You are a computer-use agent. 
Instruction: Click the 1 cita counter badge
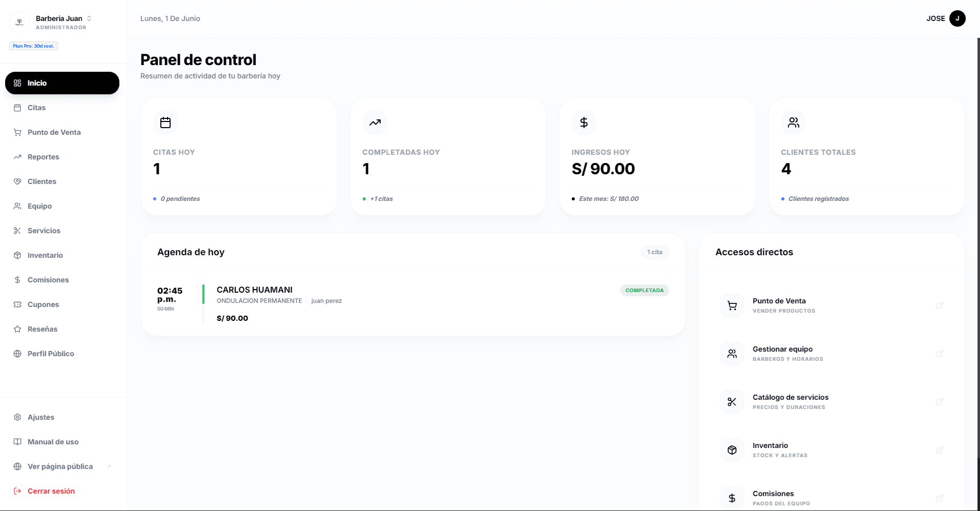tap(655, 252)
